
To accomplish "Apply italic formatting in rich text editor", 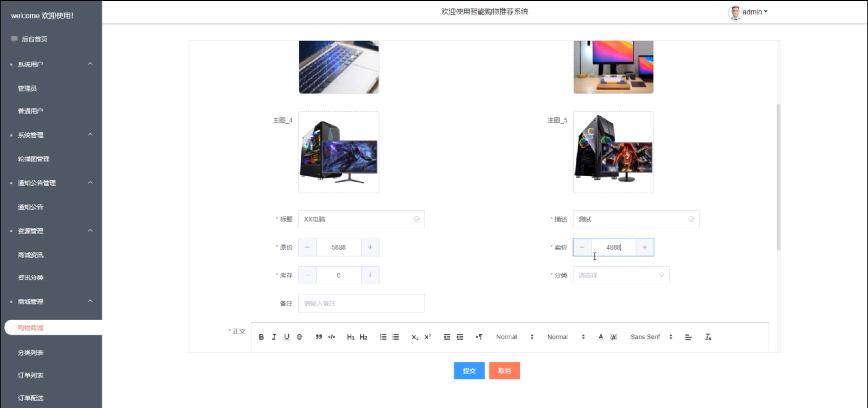I will [274, 337].
